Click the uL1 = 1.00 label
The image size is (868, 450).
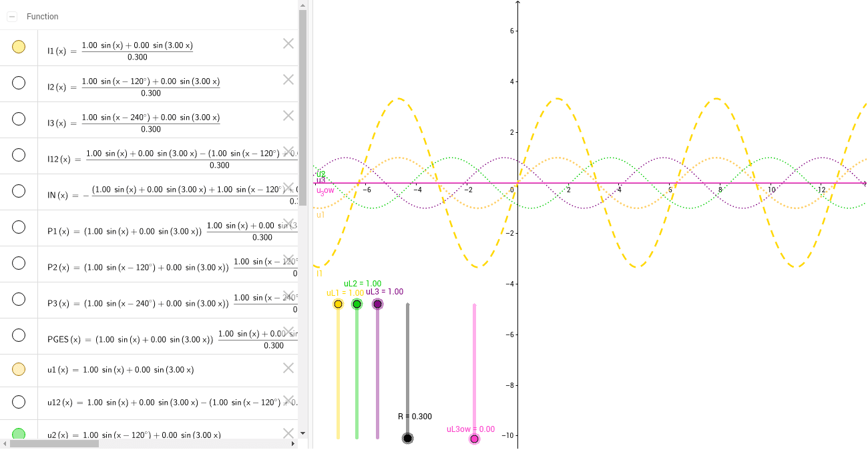tap(345, 293)
